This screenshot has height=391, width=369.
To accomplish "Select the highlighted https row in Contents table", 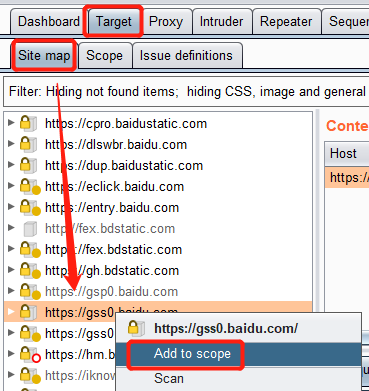I will coord(347,177).
